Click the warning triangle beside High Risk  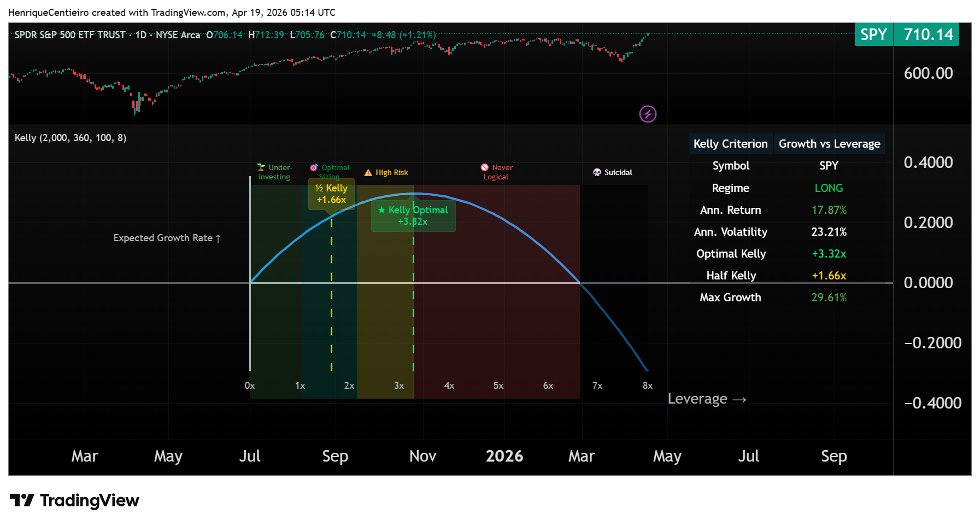coord(368,172)
